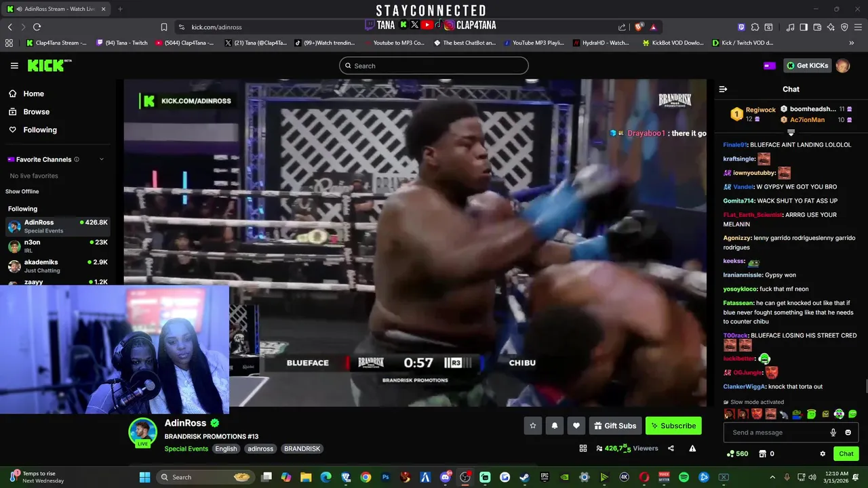Open Discord from the taskbar
Image resolution: width=868 pixels, height=488 pixels.
click(446, 477)
